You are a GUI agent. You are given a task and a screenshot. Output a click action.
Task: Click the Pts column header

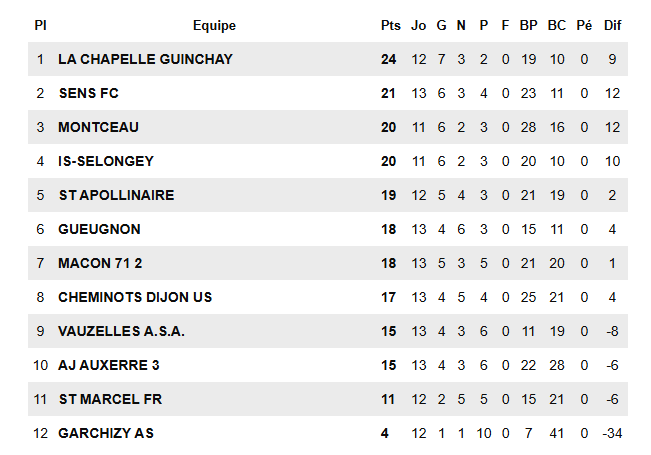point(389,25)
